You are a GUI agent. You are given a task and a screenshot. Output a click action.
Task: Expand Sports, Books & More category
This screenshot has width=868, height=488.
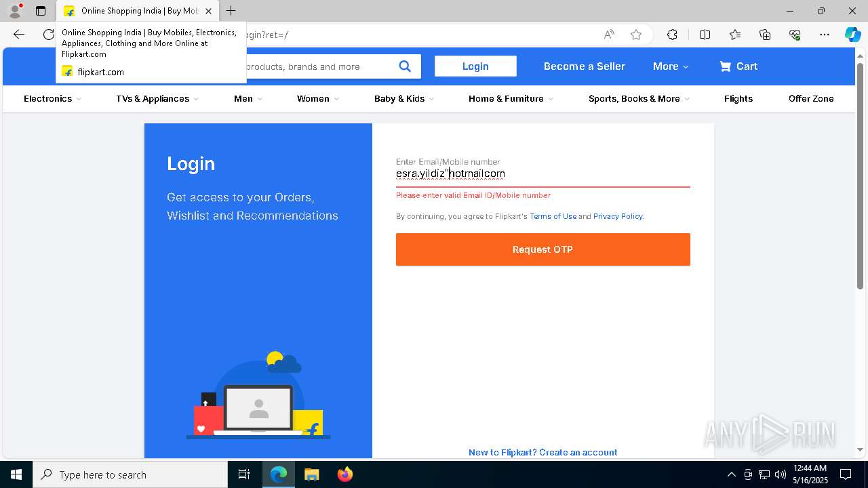point(639,98)
